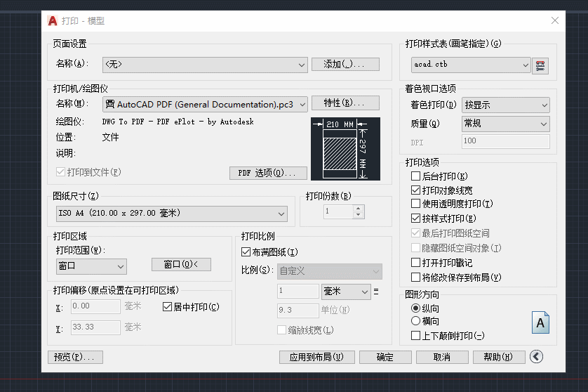Click the paper orientation preview icon
The image size is (588, 392).
click(540, 322)
